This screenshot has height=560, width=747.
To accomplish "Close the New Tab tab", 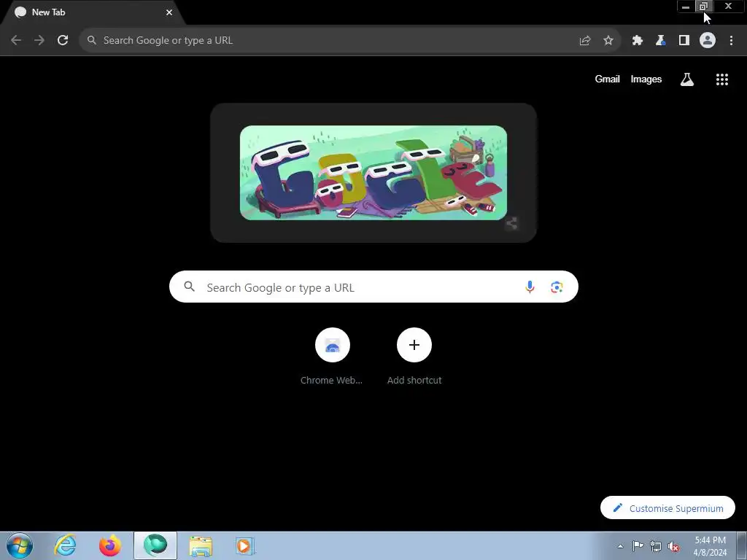I will 169,12.
